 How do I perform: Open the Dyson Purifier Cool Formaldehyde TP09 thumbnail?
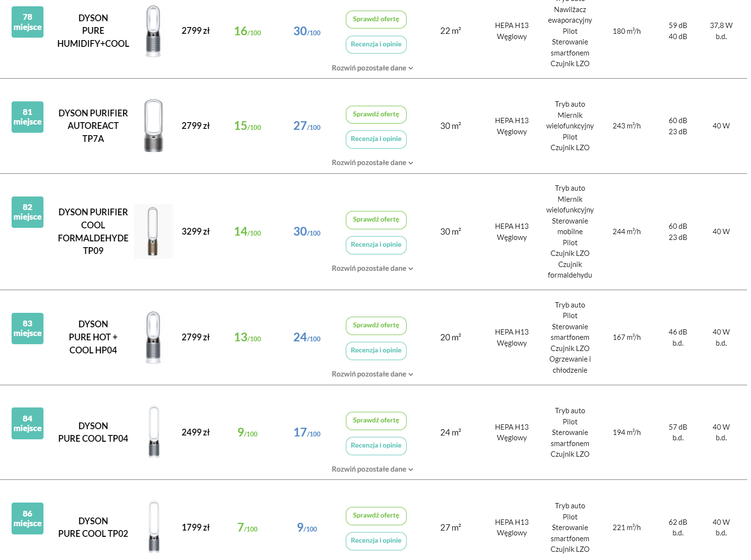[153, 231]
